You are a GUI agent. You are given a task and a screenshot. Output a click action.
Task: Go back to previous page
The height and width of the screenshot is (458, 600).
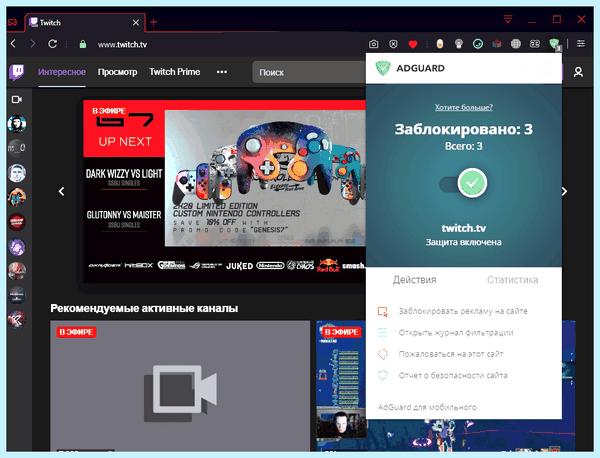tap(13, 44)
